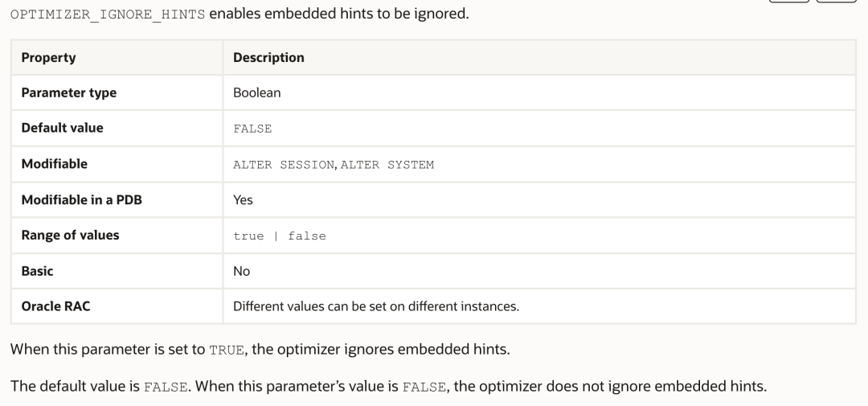The image size is (868, 406).
Task: Select the Description column header
Action: click(268, 58)
